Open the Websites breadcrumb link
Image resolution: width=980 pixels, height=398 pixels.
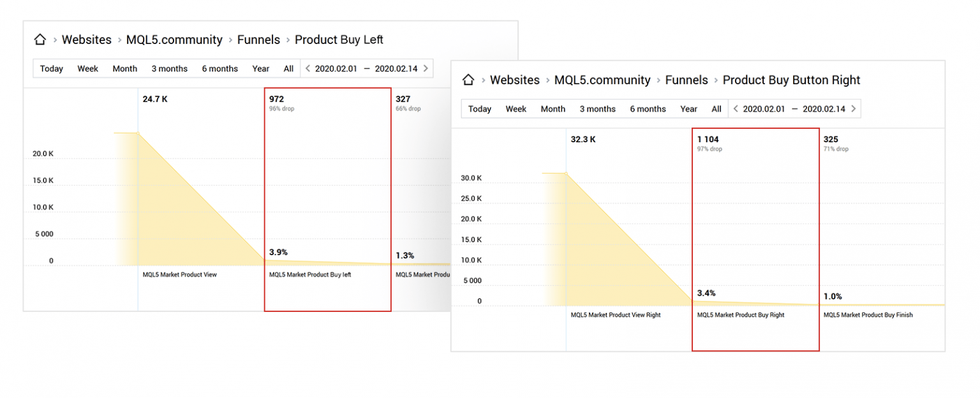[x=86, y=40]
